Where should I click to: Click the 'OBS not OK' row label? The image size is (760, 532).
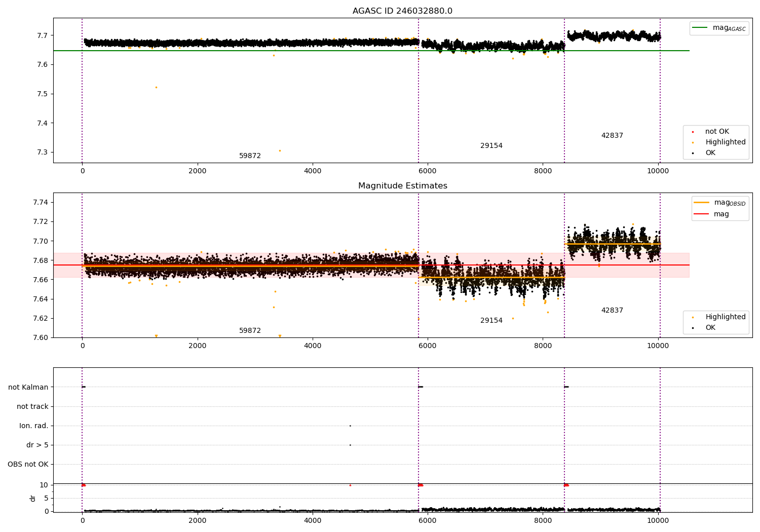point(28,464)
